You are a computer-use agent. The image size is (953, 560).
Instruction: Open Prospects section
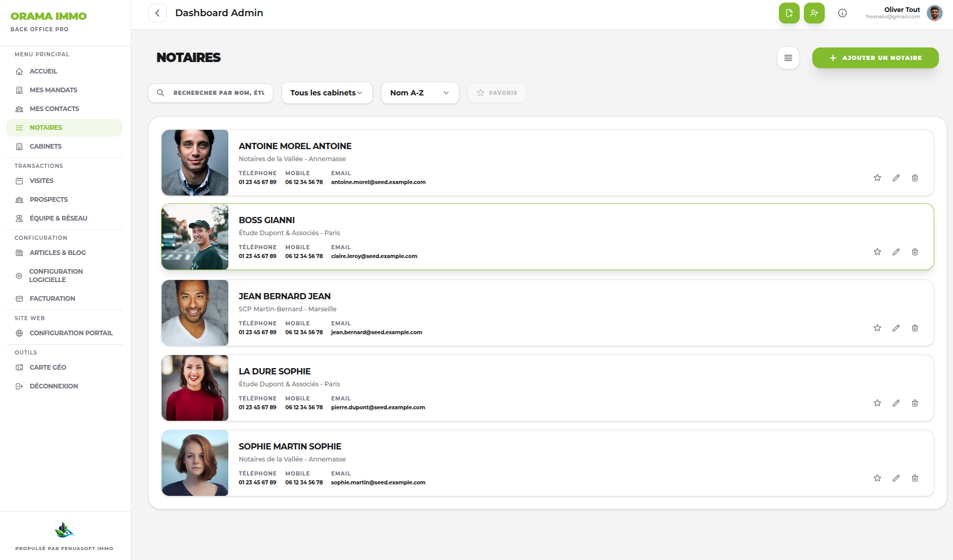coord(64,200)
